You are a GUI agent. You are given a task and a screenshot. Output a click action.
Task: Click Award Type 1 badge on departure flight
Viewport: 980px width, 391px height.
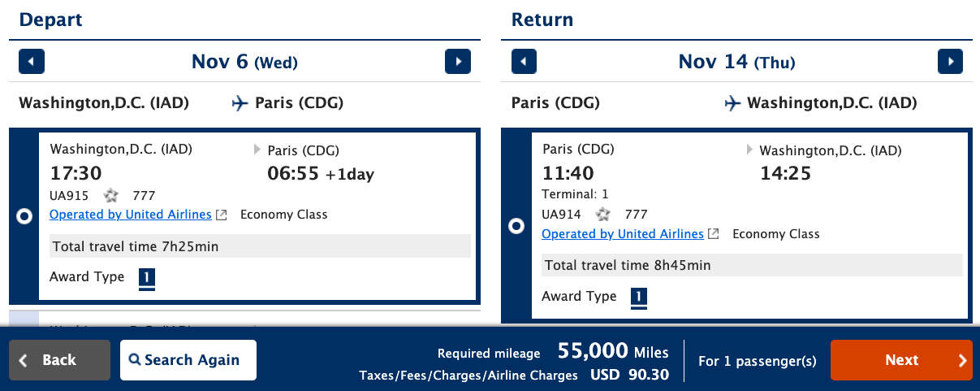point(146,278)
